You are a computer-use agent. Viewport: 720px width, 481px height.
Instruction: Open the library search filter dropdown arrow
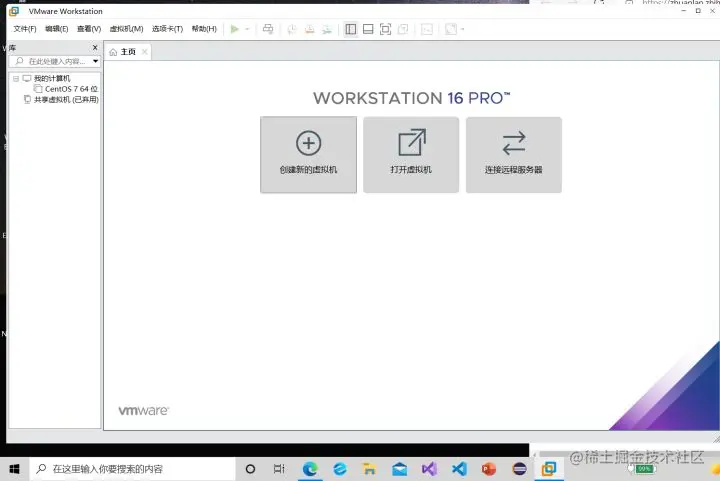click(x=96, y=61)
